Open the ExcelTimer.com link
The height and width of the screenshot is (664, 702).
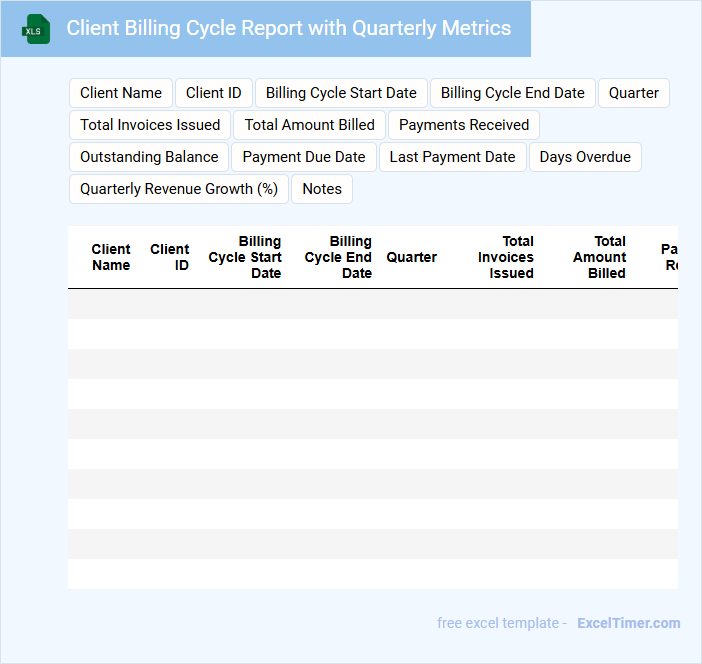pyautogui.click(x=628, y=623)
